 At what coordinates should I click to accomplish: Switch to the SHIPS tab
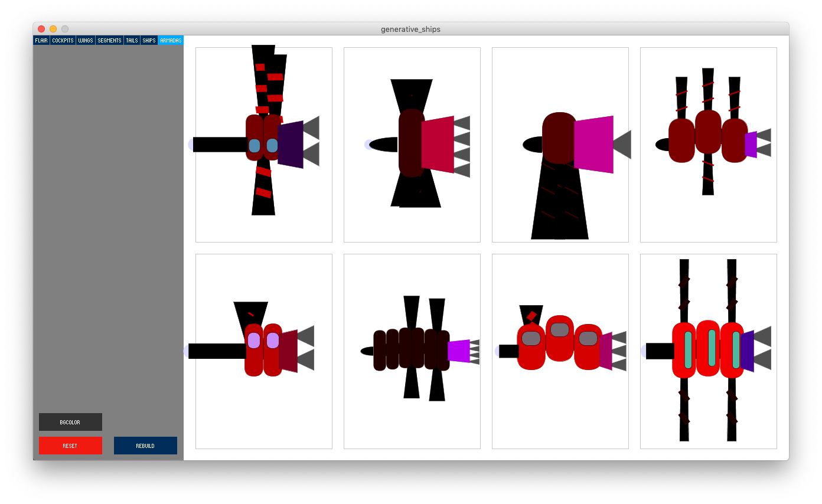(x=149, y=40)
